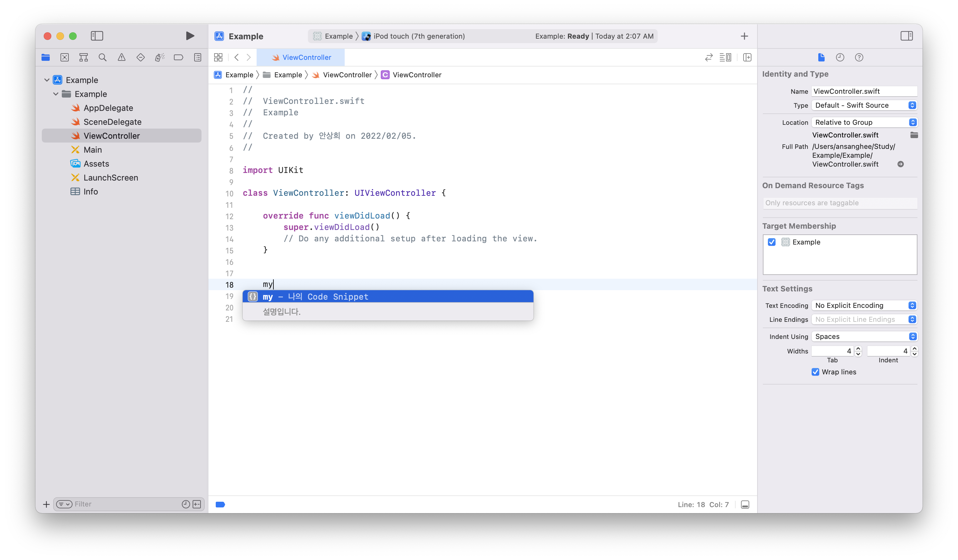Open the Indent Using Spaces dropdown
958x560 pixels.
(x=864, y=336)
